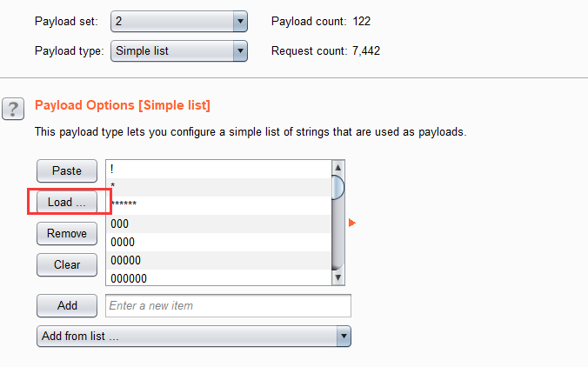
Task: Click the Paste button
Action: pos(67,171)
